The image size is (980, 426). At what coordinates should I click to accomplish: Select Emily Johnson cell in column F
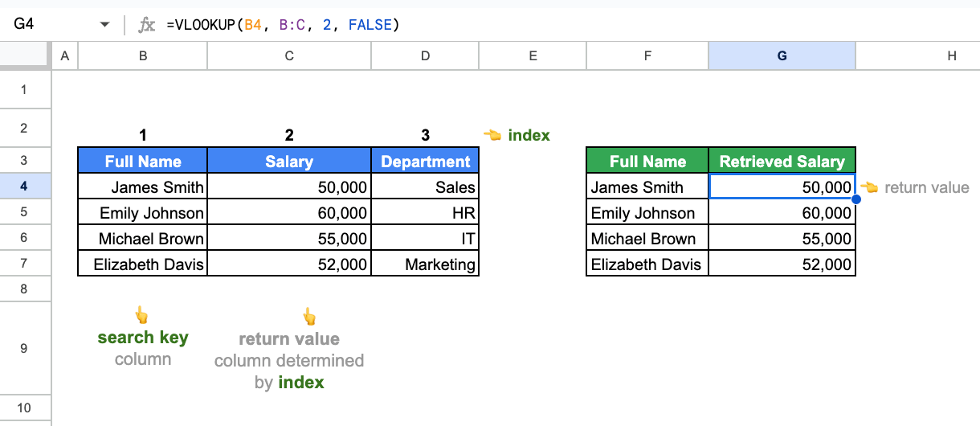coord(647,212)
